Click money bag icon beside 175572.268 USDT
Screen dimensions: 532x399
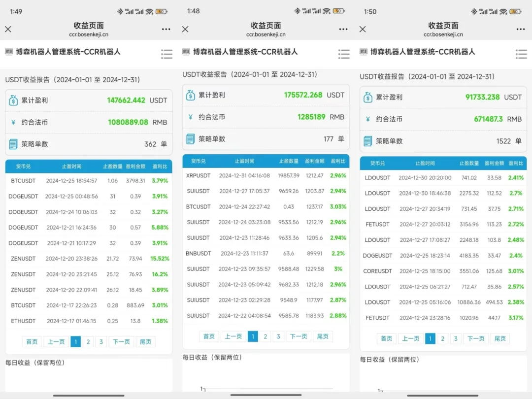tap(190, 95)
